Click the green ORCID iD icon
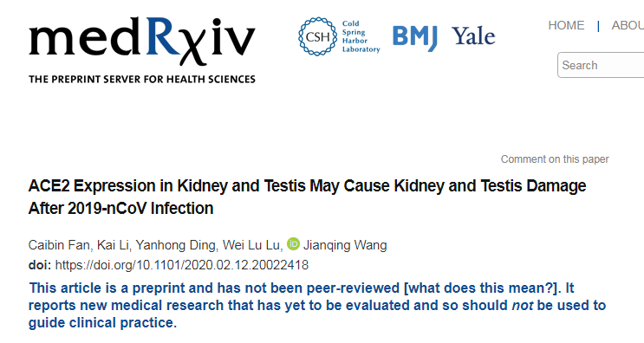Image resolution: width=644 pixels, height=343 pixels. pos(293,243)
